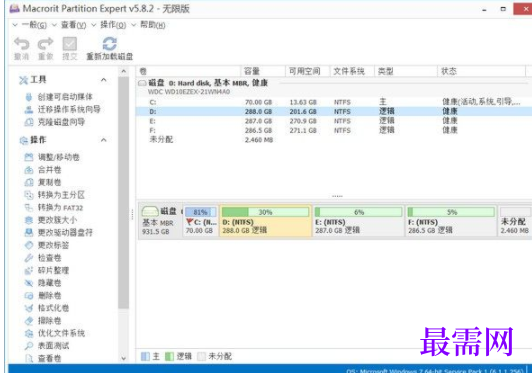Click the sidebar scroll down arrow

point(124,358)
